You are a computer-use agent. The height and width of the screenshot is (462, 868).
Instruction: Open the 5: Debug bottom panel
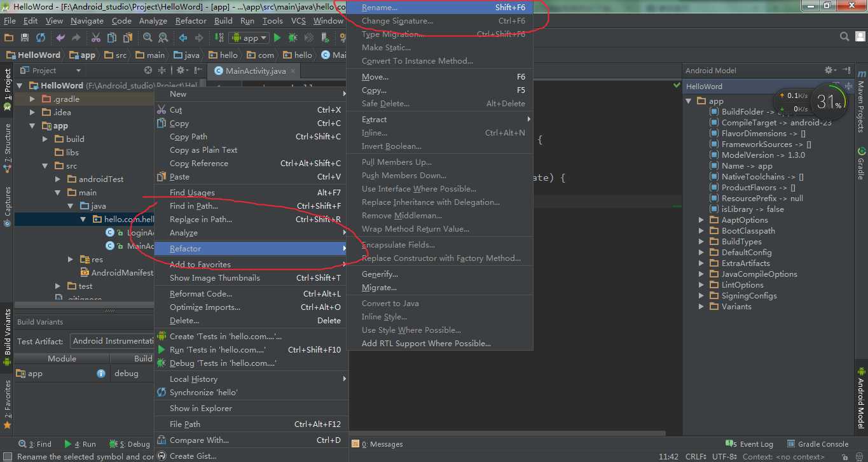point(130,444)
